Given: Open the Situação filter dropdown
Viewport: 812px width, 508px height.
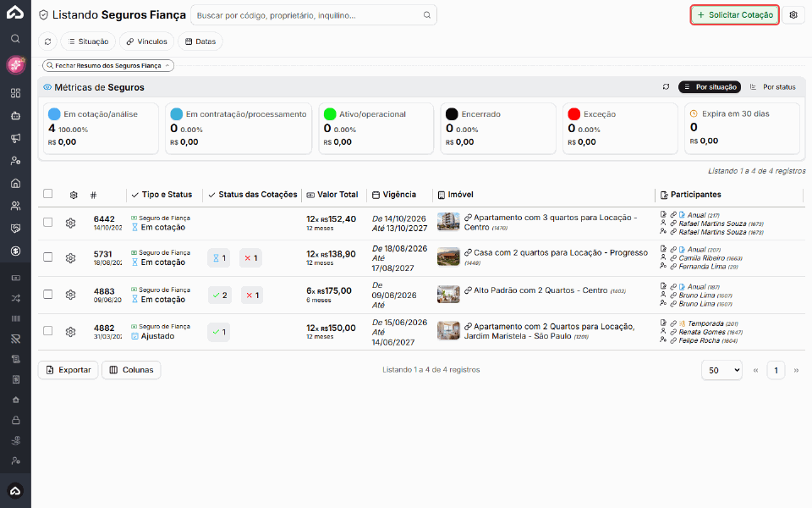Looking at the screenshot, I should (88, 41).
